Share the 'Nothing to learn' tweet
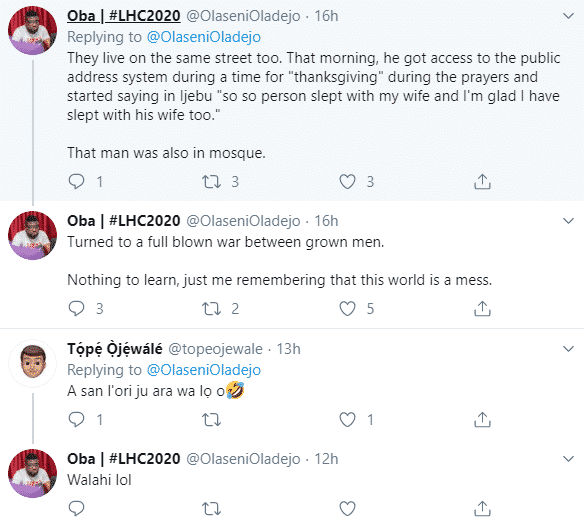584x524 pixels. click(x=482, y=309)
